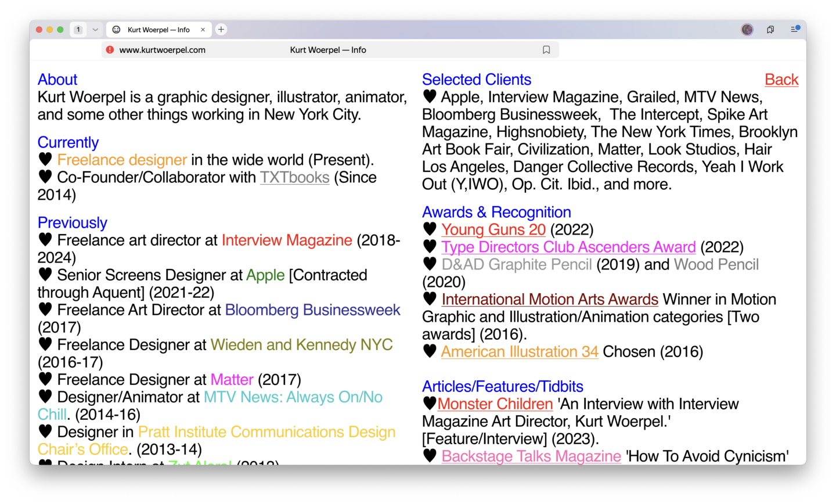This screenshot has height=504, width=836.
Task: Open the browser menu icon with notification dot
Action: (795, 29)
